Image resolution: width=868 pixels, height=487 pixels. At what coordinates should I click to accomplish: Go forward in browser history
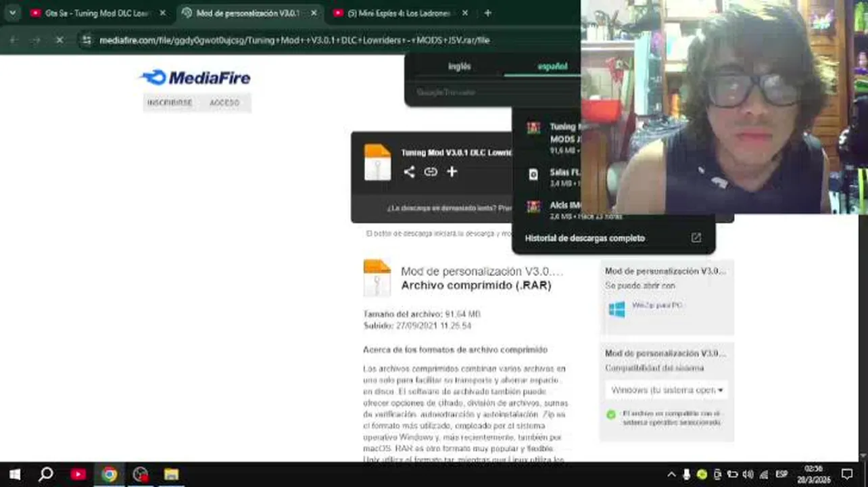[x=37, y=41]
